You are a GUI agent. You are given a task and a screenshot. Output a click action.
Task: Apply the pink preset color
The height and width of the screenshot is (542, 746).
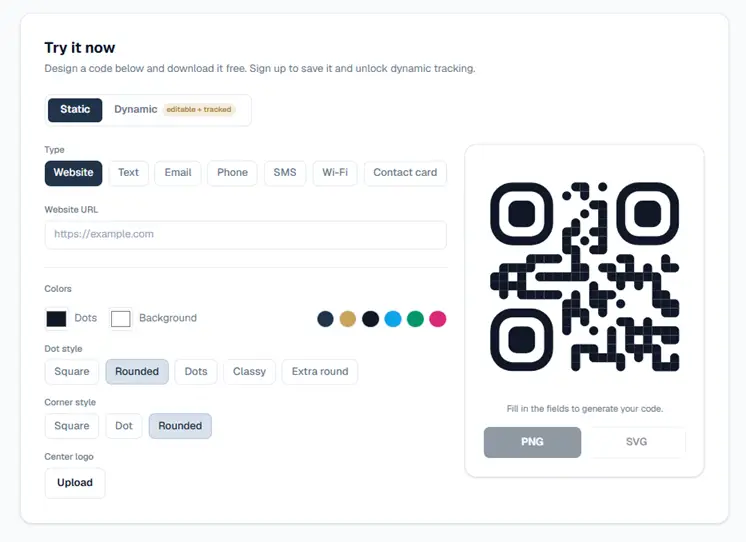(x=438, y=319)
